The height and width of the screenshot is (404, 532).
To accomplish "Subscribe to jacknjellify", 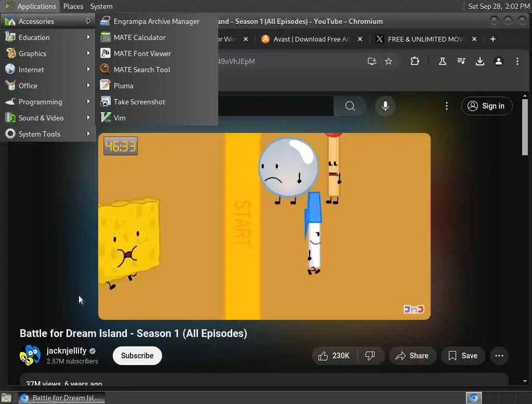I will click(137, 356).
